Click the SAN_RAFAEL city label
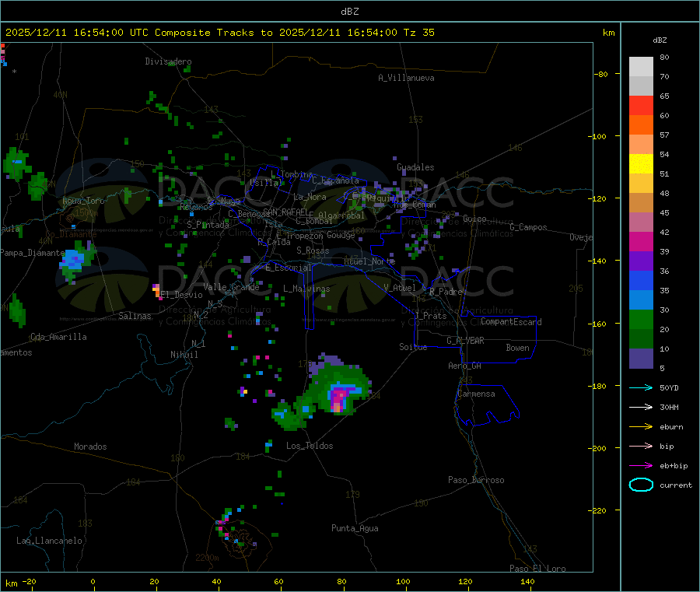The width and height of the screenshot is (700, 592). coord(285,212)
